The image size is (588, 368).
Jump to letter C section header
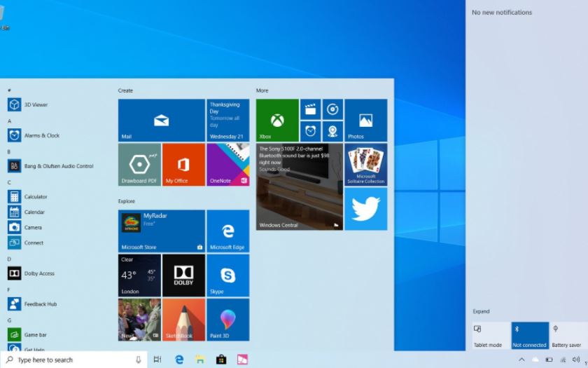[9, 182]
